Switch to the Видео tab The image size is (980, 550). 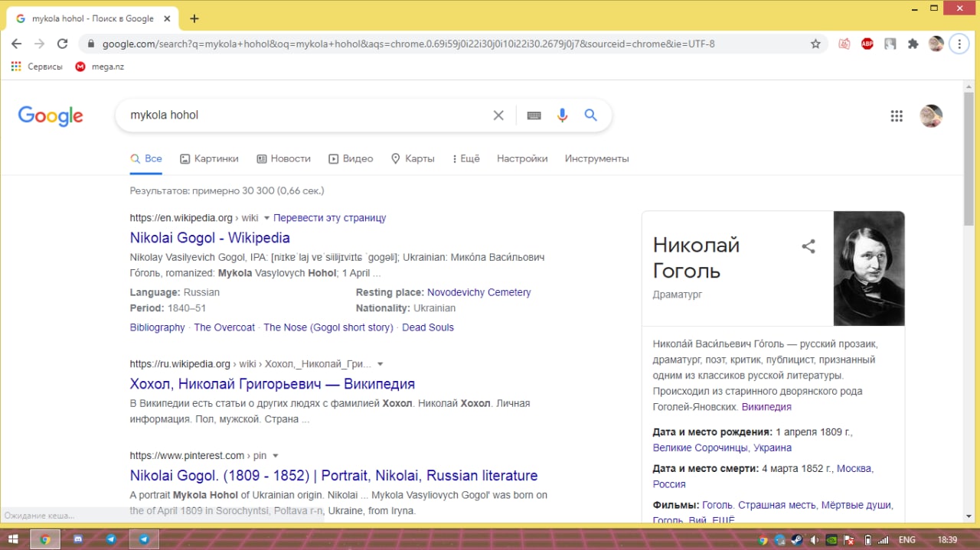(351, 158)
